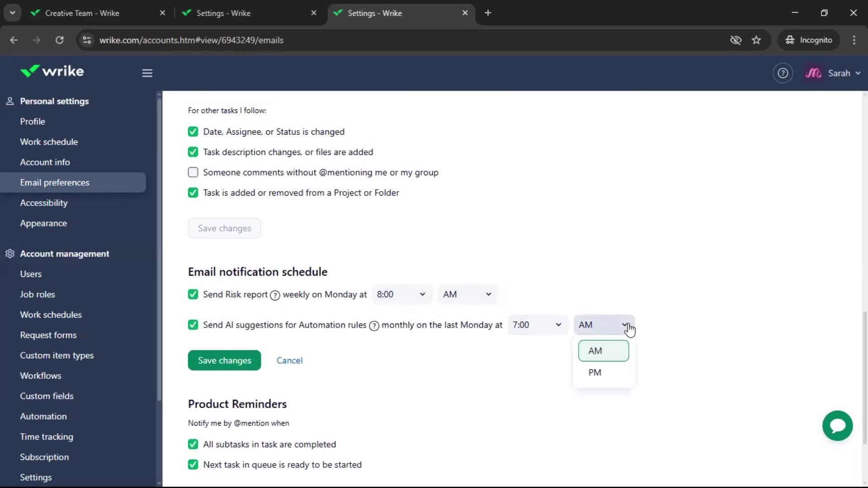Screen dimensions: 868x488
Task: Open the Help question mark icon
Action: (x=783, y=73)
